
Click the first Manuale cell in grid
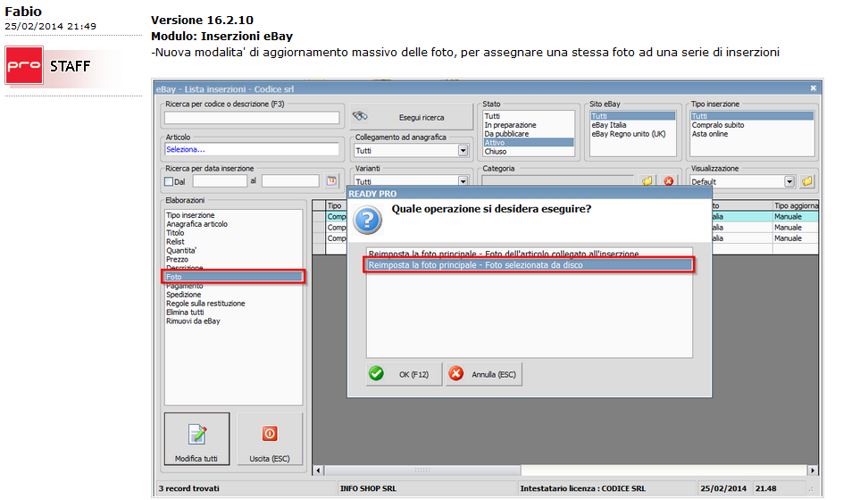pos(796,216)
